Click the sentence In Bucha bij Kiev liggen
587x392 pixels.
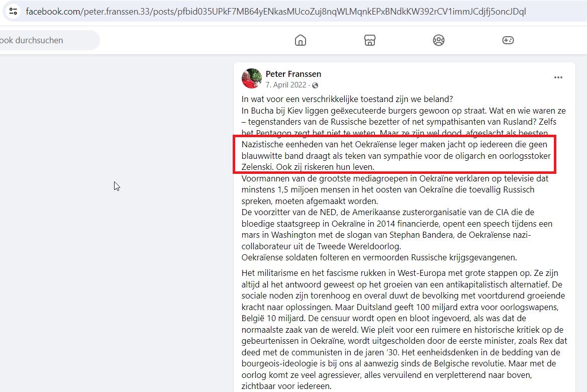404,122
